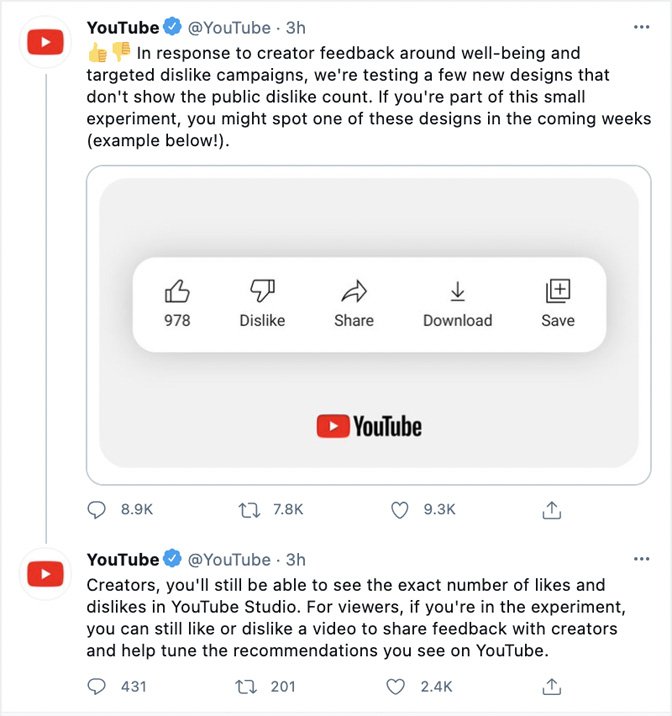Screen dimensions: 672x716
Task: Open the more options menu on first tweet
Action: [x=642, y=28]
